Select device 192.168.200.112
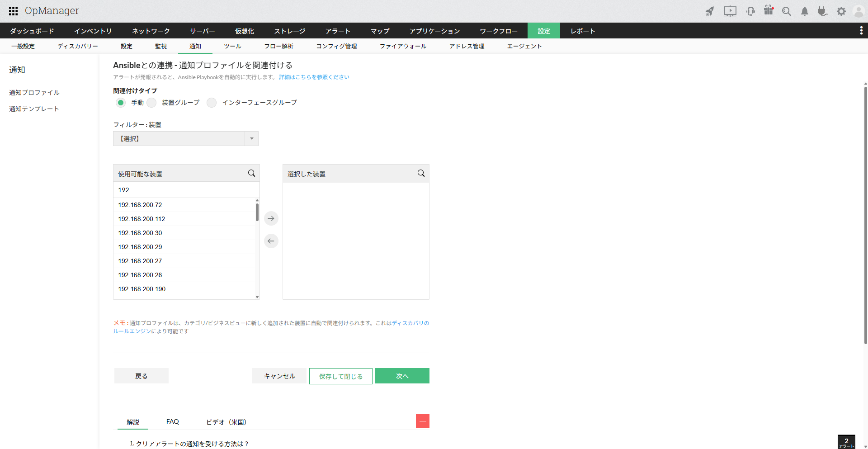Screen dimensions: 868x449 pyautogui.click(x=184, y=219)
